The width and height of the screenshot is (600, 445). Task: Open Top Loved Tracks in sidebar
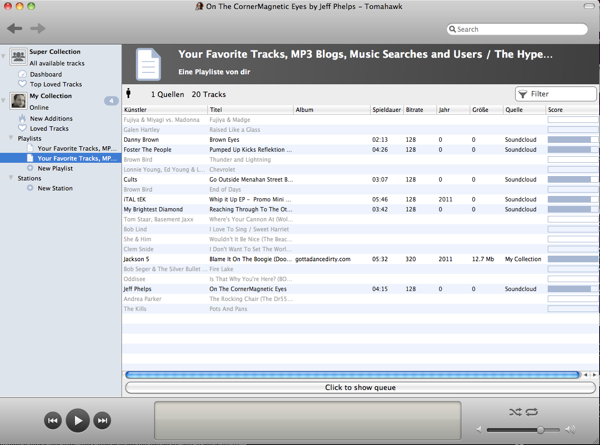pos(56,84)
